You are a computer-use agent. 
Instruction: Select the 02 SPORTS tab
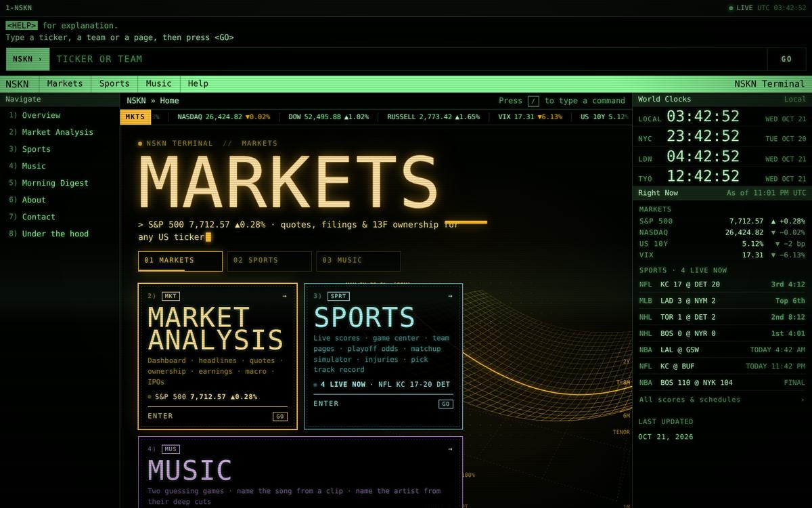coord(269,261)
